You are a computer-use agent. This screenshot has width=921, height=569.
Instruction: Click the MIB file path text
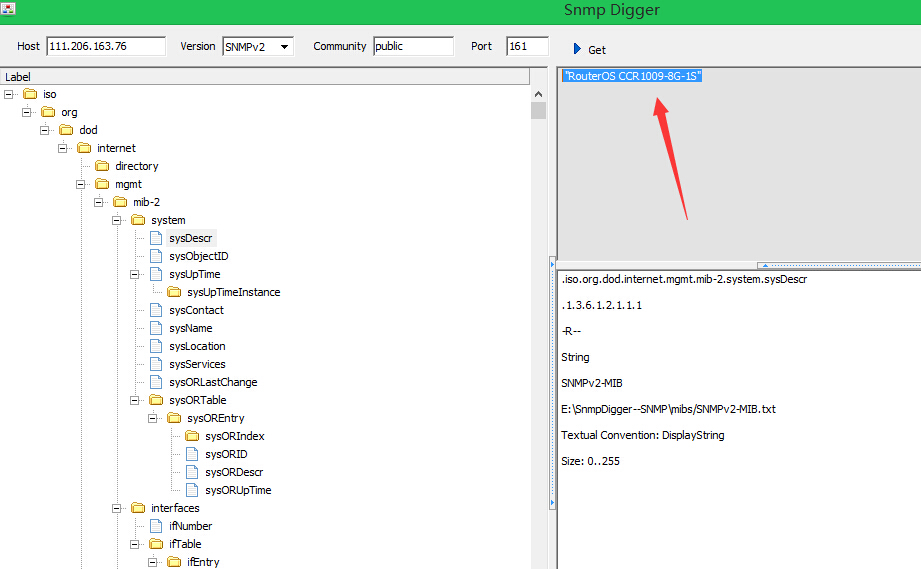pyautogui.click(x=668, y=409)
